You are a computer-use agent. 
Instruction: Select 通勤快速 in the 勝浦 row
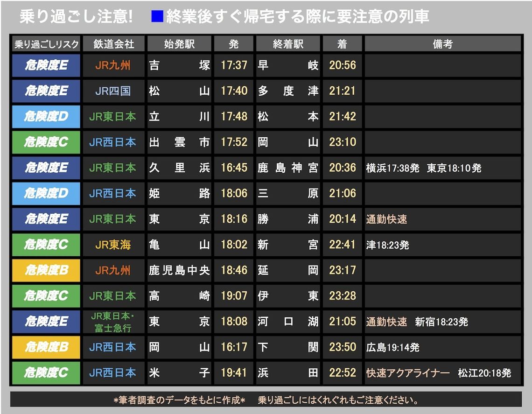386,219
